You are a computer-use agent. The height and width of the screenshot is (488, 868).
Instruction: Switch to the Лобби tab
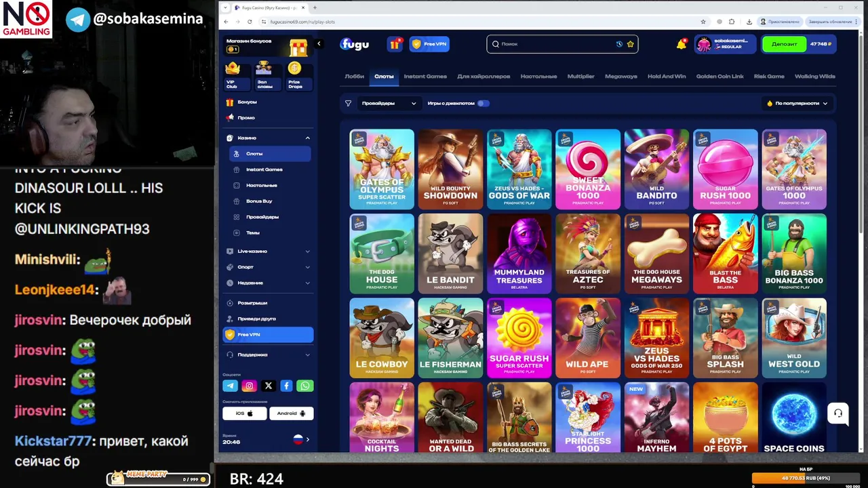pyautogui.click(x=354, y=77)
